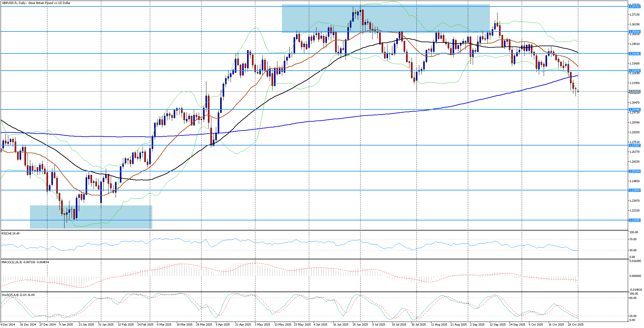Click the 1 May 2025 date label
Image resolution: width=644 pixels, height=328 pixels.
click(262, 324)
